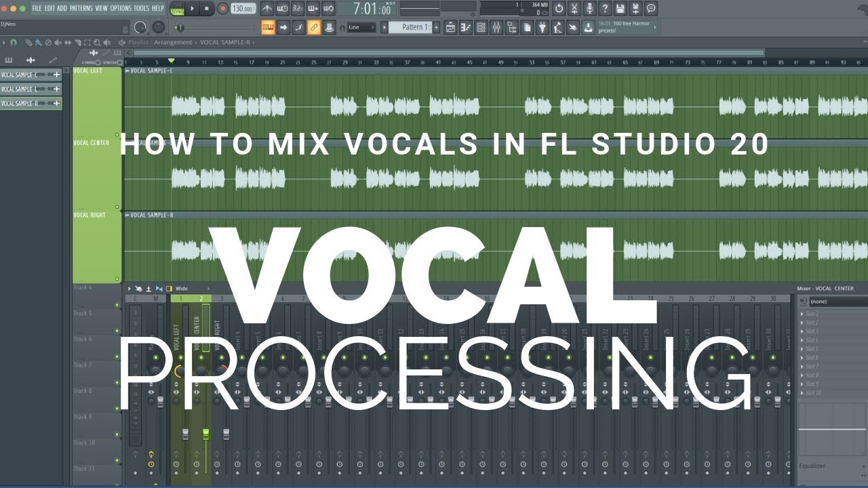Image resolution: width=868 pixels, height=488 pixels.
Task: Toggle wait for input before playing
Action: [x=282, y=9]
